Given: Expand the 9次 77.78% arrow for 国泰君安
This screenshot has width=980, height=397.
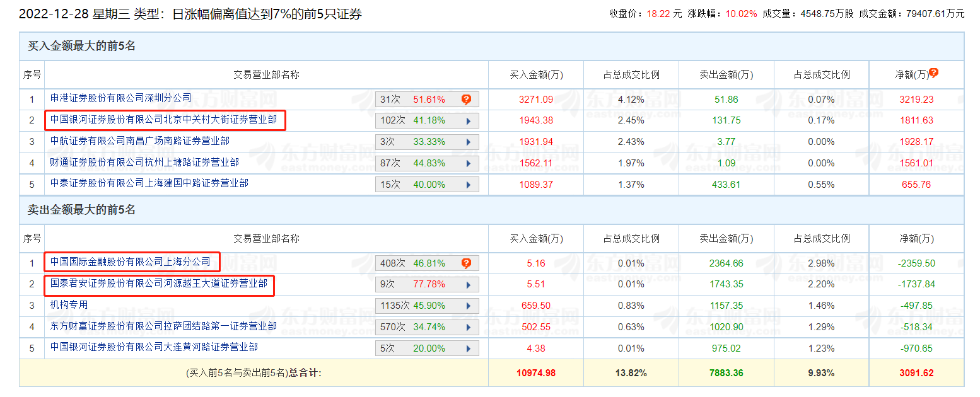Looking at the screenshot, I should [468, 285].
